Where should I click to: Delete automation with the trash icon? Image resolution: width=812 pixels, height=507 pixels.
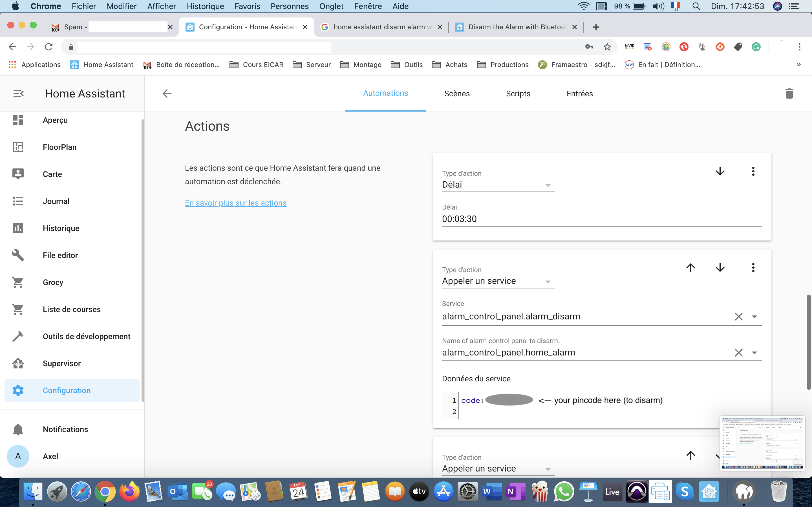click(789, 94)
